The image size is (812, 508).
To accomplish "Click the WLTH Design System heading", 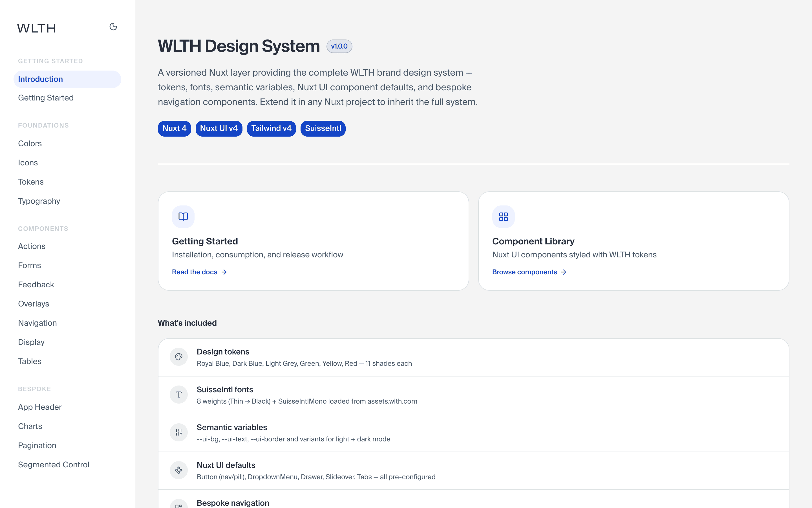I will coord(239,46).
